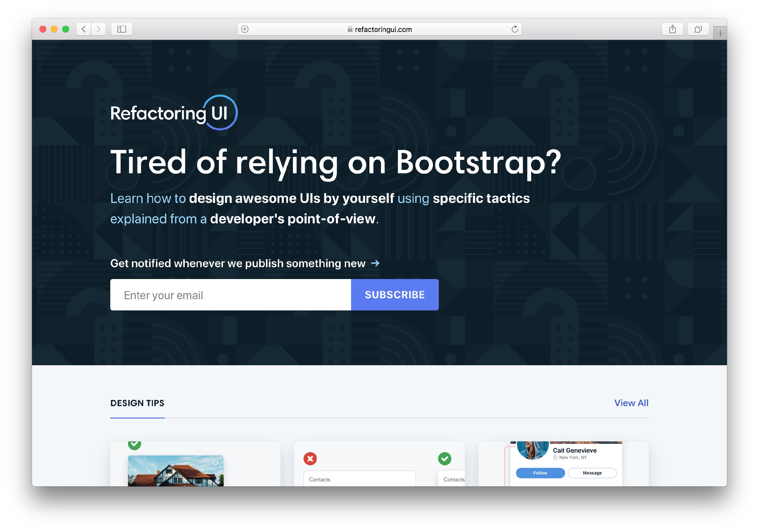
Task: Go back using Safari's back arrow
Action: (84, 29)
